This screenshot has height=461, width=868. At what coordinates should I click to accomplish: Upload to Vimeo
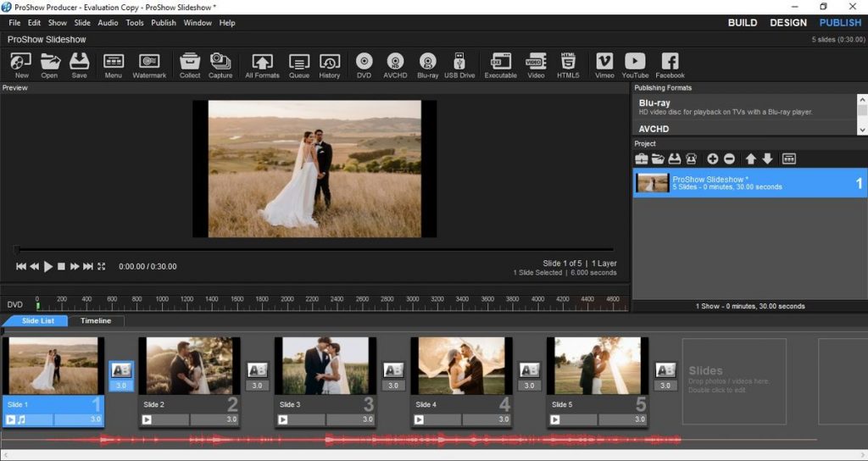point(604,65)
